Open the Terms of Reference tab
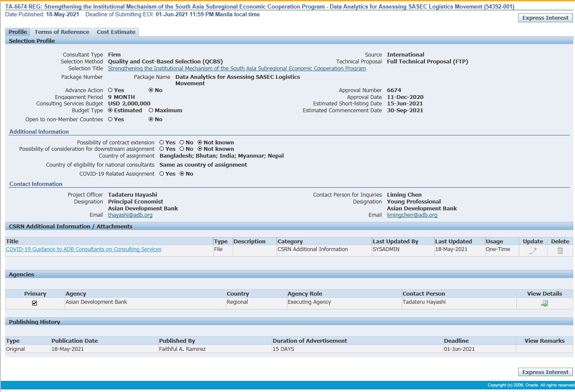 coord(62,32)
